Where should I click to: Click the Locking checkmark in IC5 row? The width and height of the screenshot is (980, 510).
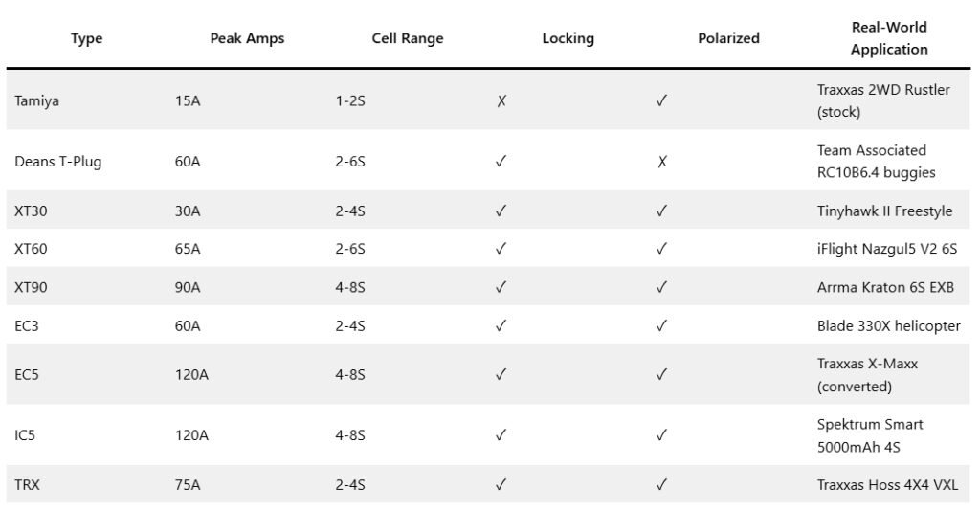click(x=501, y=435)
